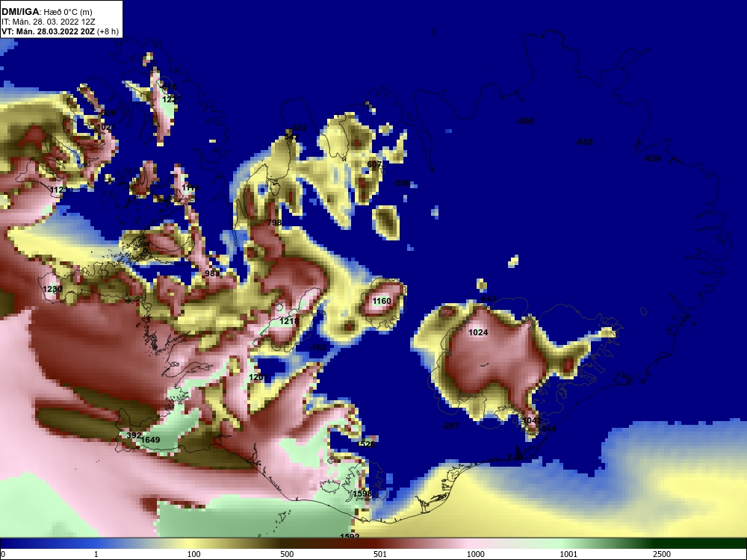Click the -596 map value

tap(402, 183)
